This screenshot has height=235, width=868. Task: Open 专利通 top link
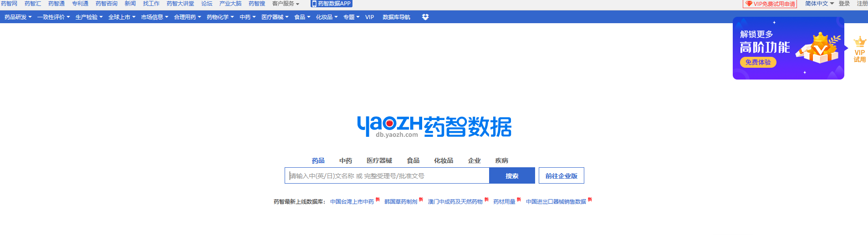(x=80, y=4)
